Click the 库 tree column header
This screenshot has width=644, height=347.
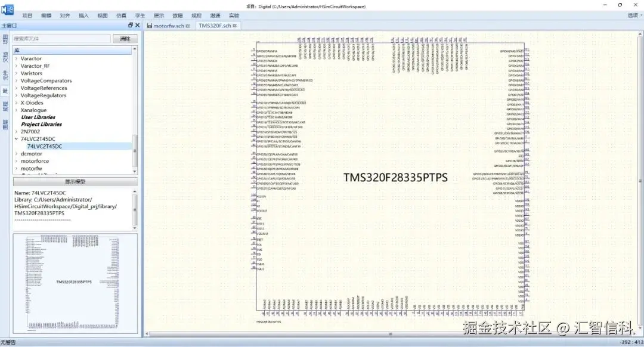pos(72,50)
